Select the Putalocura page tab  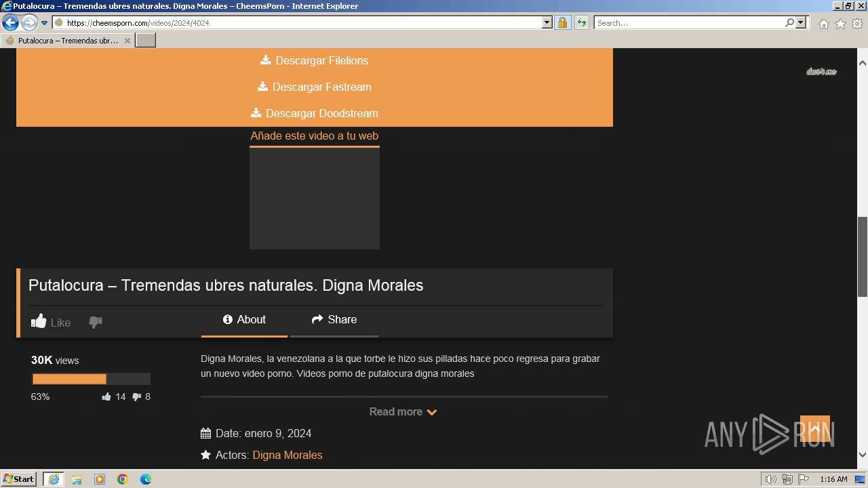pos(68,41)
